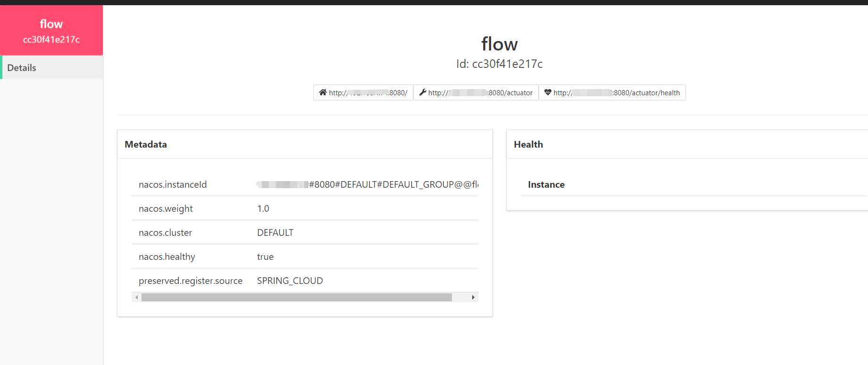Click the #8080#DEFAULT#DEFAULT_GROUP instanceId value
868x365 pixels.
coord(367,184)
